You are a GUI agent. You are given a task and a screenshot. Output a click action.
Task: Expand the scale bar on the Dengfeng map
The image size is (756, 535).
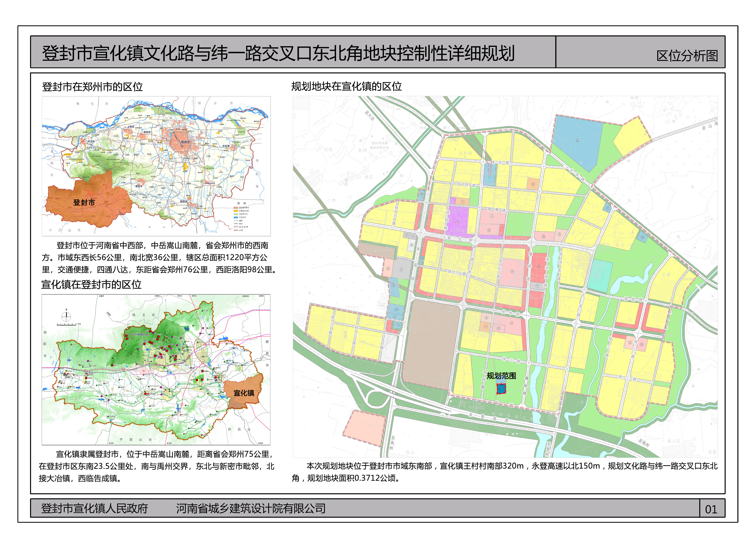[67, 325]
